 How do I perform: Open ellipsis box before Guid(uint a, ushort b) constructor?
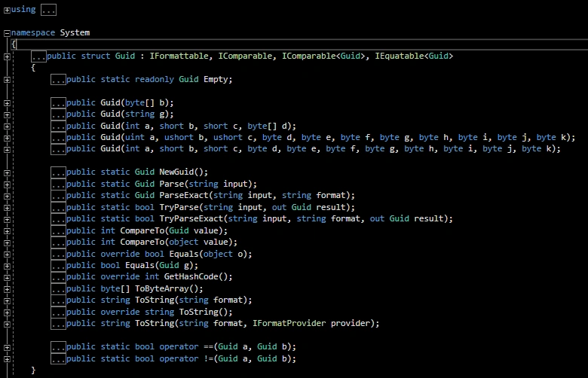tap(58, 138)
